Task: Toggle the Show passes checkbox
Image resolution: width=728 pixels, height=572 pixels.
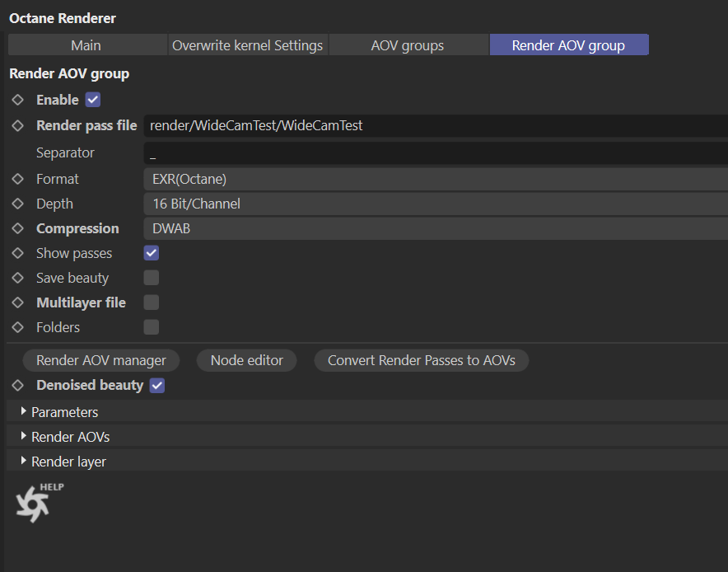Action: pos(152,253)
